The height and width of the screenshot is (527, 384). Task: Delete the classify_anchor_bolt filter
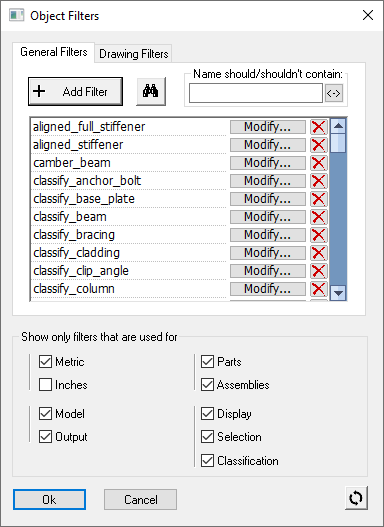click(318, 181)
